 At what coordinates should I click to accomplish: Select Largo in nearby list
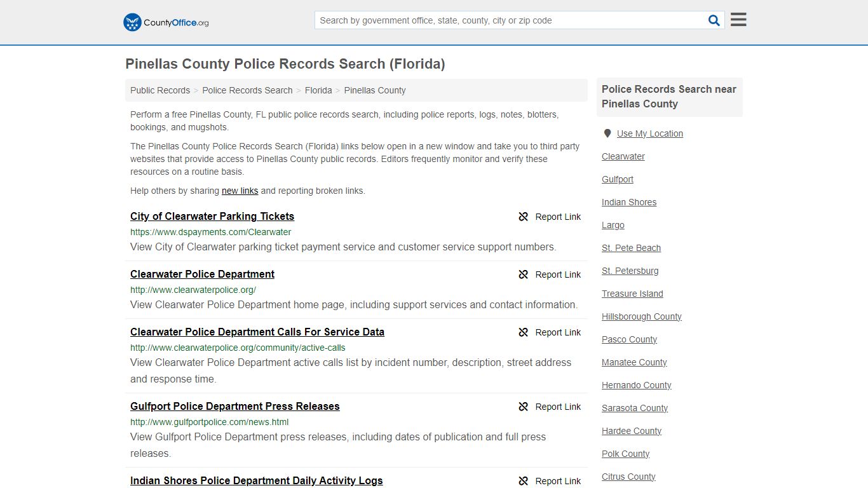tap(613, 225)
